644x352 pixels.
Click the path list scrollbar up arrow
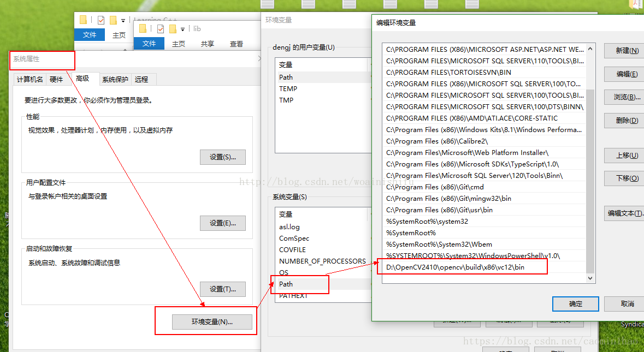pyautogui.click(x=590, y=49)
